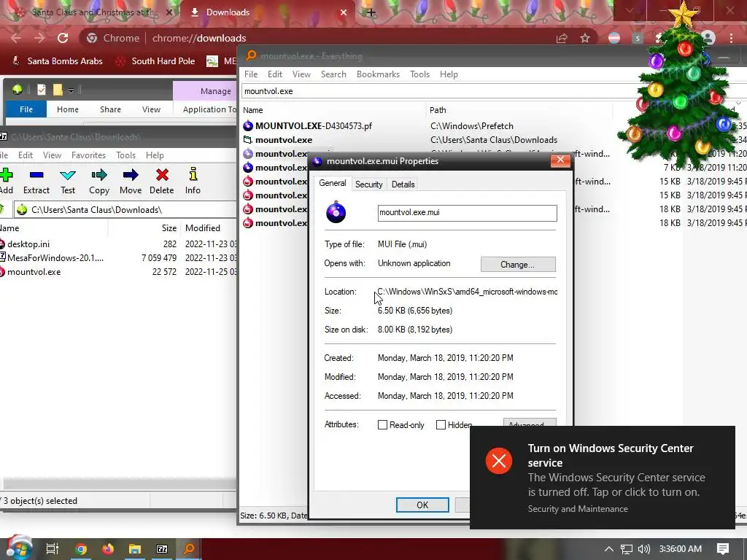747x560 pixels.
Task: Bookmark this page with the star icon
Action: pyautogui.click(x=585, y=38)
